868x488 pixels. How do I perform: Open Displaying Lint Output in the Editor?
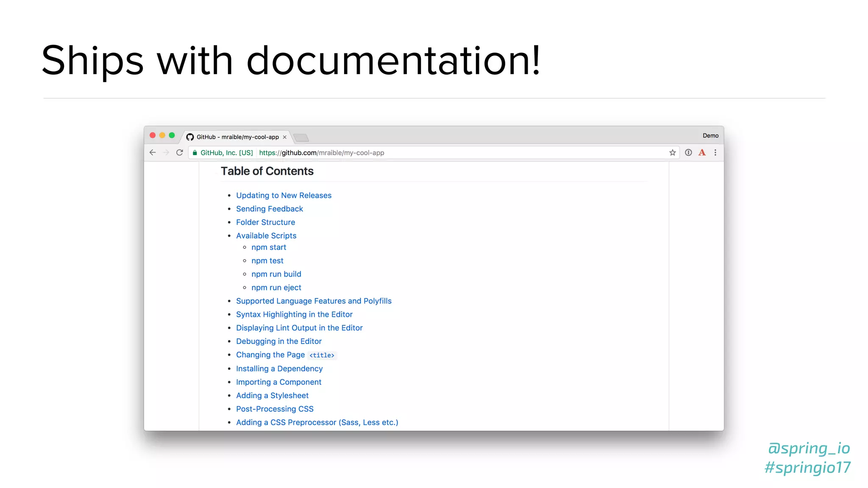click(x=299, y=328)
